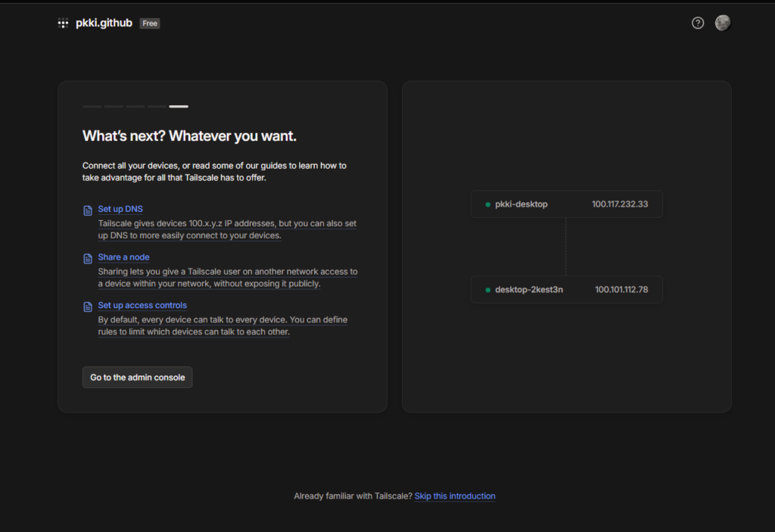Click the document icon beside Share a node
The height and width of the screenshot is (532, 775).
[x=88, y=258]
